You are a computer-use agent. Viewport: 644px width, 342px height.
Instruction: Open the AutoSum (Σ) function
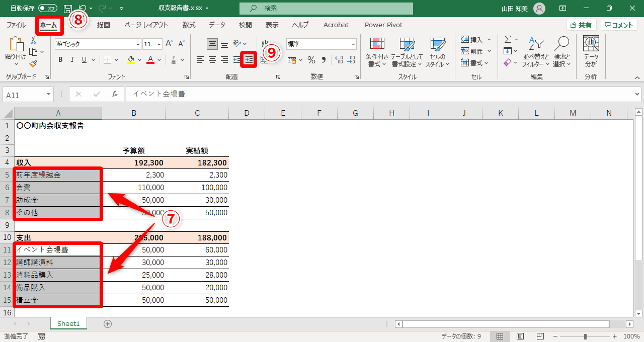click(x=507, y=39)
